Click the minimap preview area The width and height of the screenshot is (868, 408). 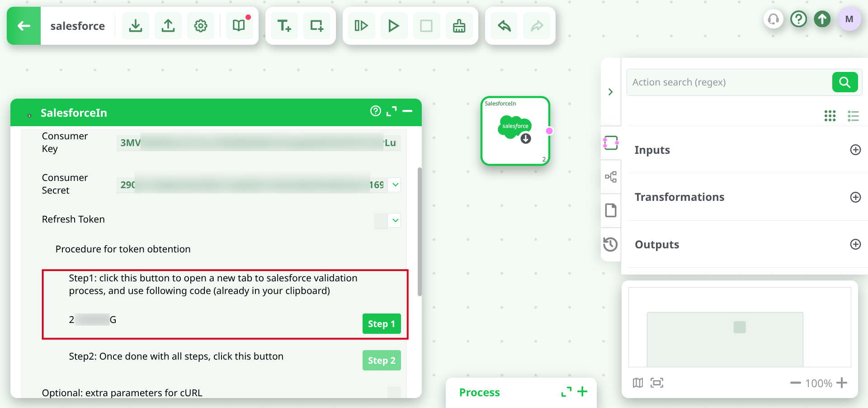pos(740,327)
